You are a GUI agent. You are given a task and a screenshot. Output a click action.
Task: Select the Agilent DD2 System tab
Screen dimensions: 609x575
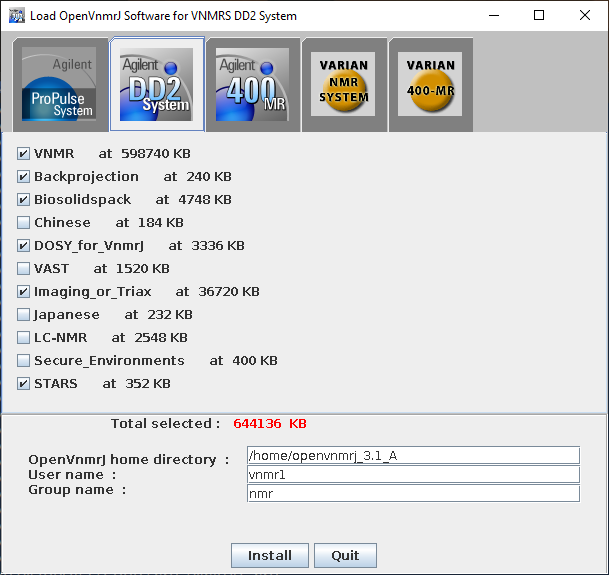pos(157,84)
